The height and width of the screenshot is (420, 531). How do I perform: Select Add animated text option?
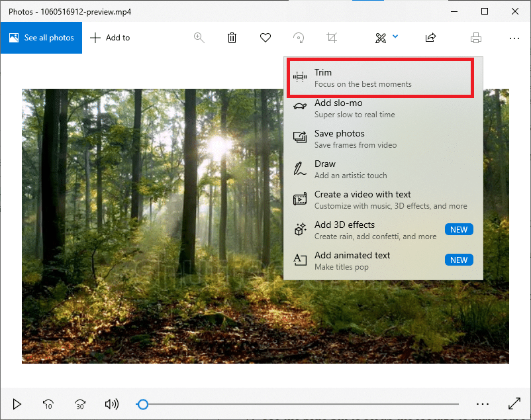click(383, 261)
